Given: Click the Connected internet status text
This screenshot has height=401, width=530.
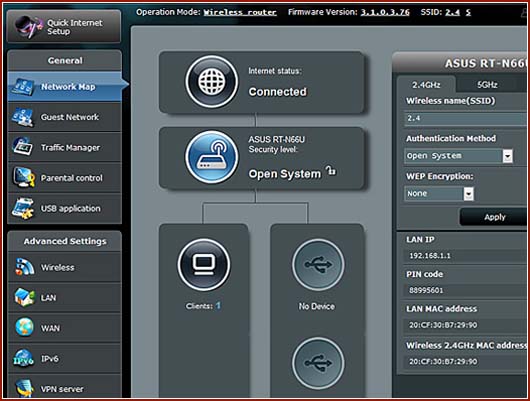Looking at the screenshot, I should [278, 92].
